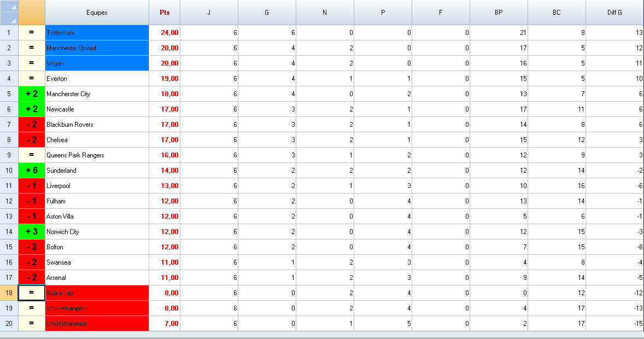Click the N column header
This screenshot has height=339, width=644.
(x=325, y=13)
